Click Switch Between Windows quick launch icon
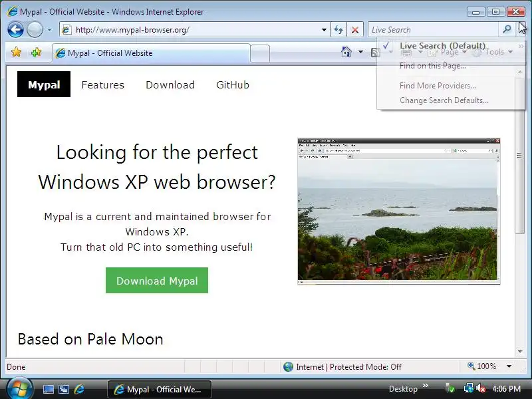Viewport: 532px width, 399px height. coord(63,389)
